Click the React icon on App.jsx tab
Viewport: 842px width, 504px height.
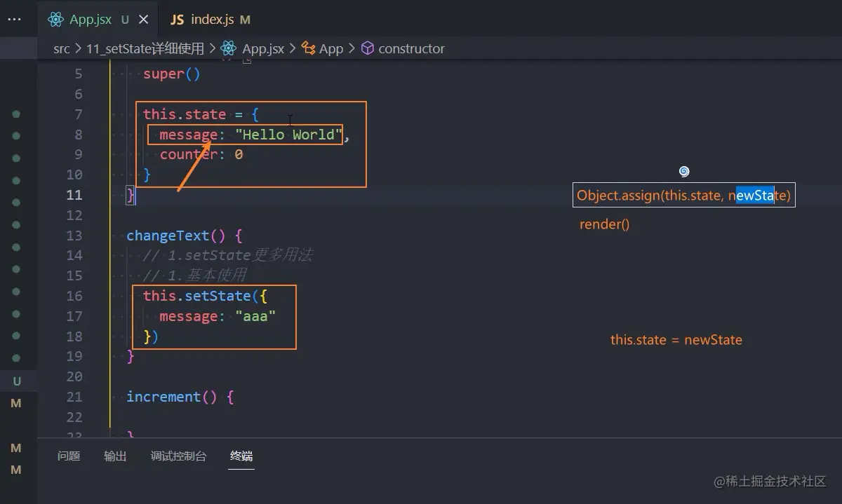pyautogui.click(x=56, y=20)
